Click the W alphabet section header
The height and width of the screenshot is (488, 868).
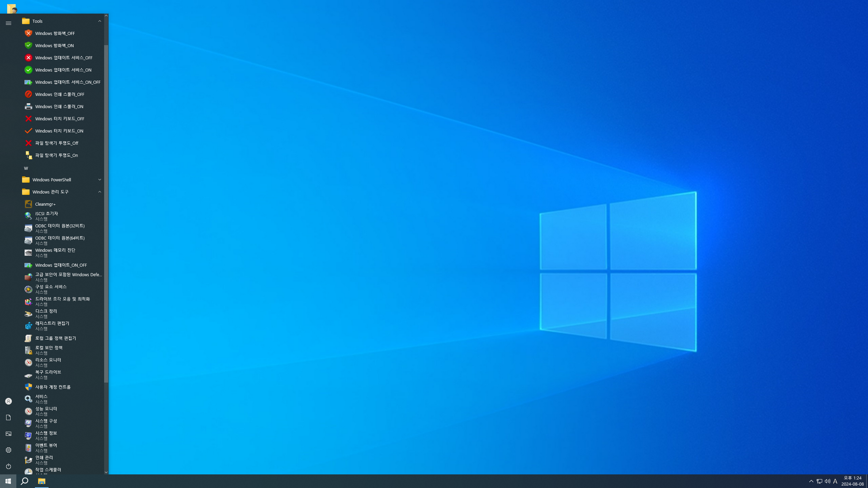[x=26, y=168]
